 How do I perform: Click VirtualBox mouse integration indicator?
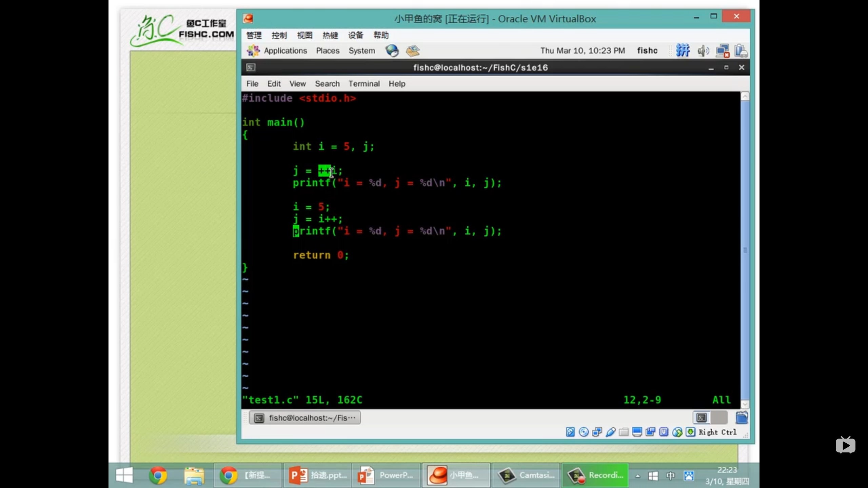click(677, 432)
